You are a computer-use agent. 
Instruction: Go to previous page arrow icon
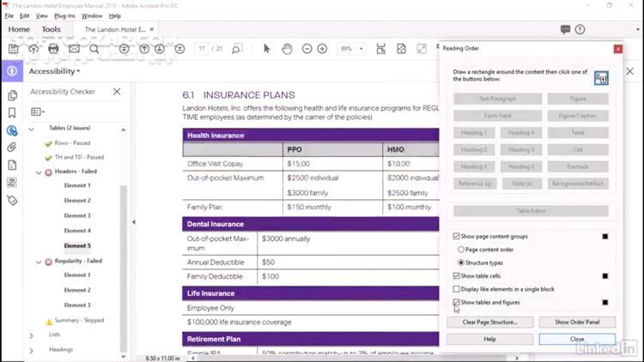pyautogui.click(x=144, y=49)
